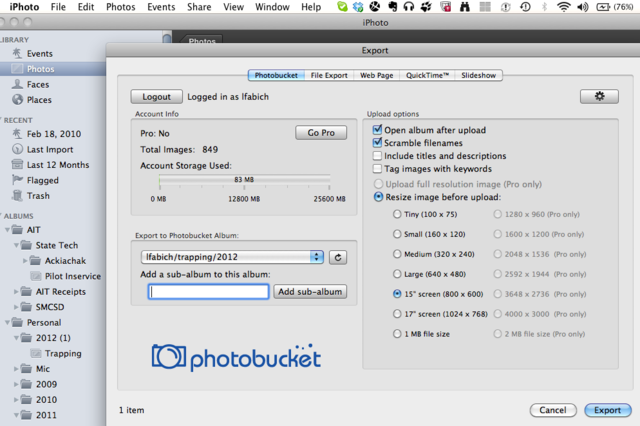640x426 pixels.
Task: Expand the 2010 folder triangle
Action: pos(16,400)
